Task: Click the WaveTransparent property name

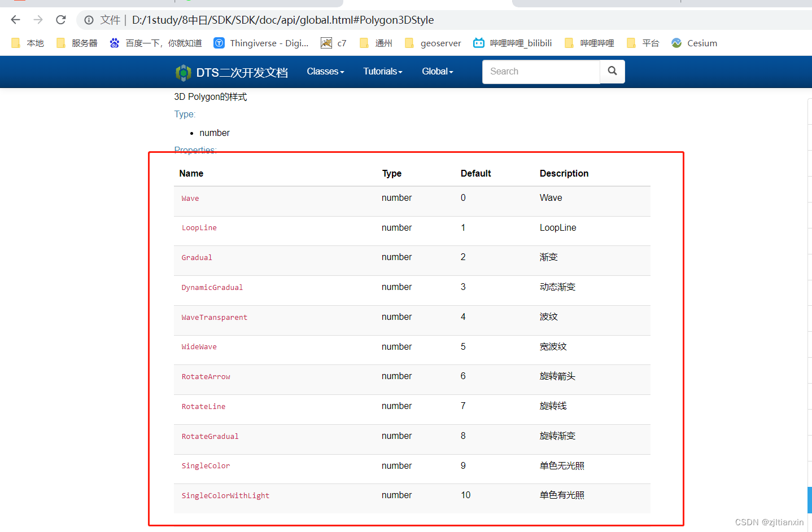Action: 215,318
